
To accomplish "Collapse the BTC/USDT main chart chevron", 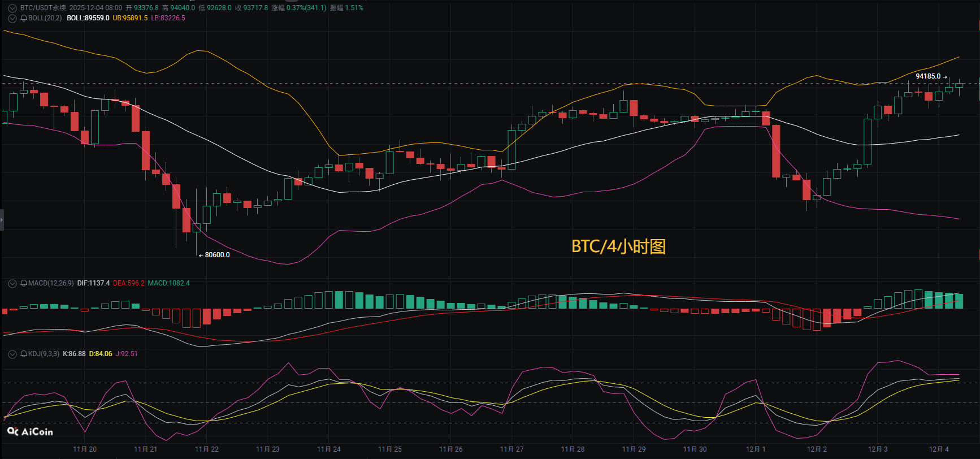I will [12, 8].
